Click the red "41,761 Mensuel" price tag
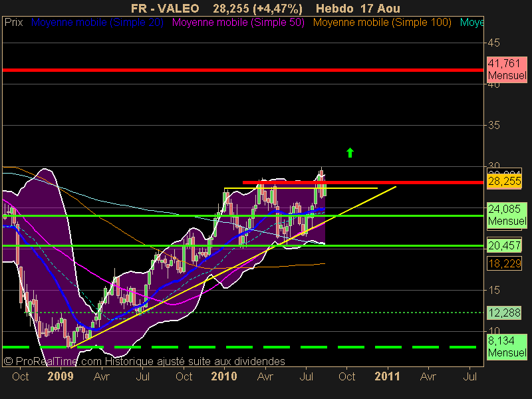 pyautogui.click(x=507, y=70)
